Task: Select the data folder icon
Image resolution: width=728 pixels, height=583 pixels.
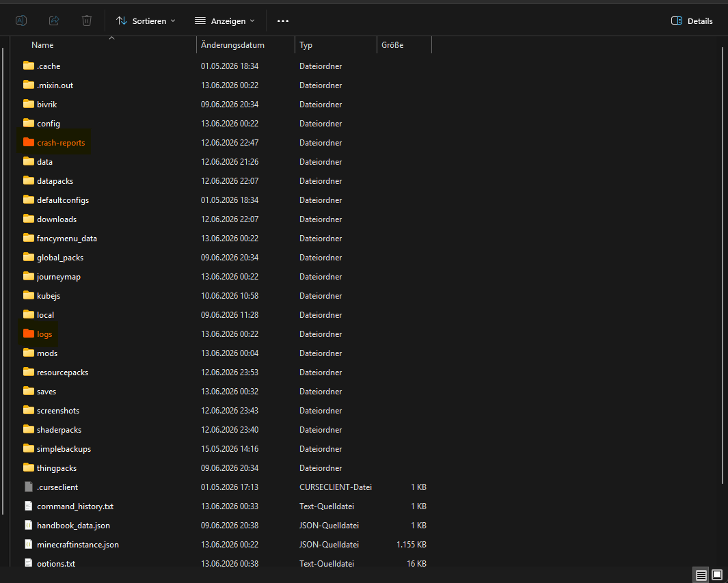Action: (x=29, y=161)
